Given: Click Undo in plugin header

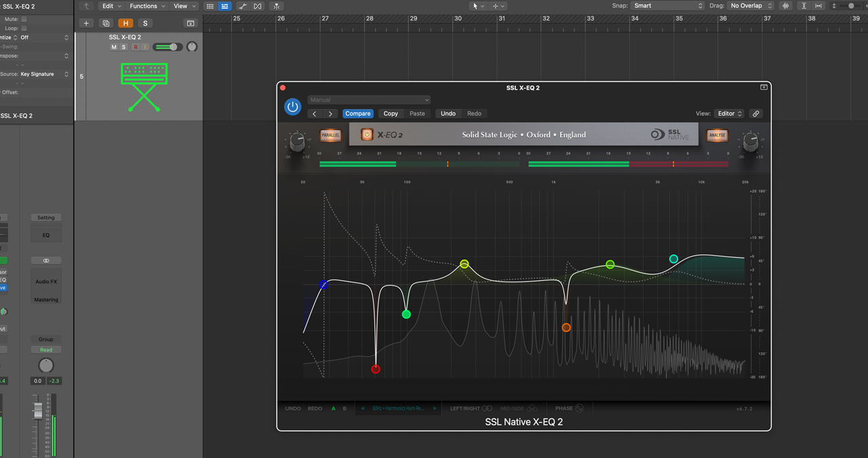Looking at the screenshot, I should tap(448, 113).
